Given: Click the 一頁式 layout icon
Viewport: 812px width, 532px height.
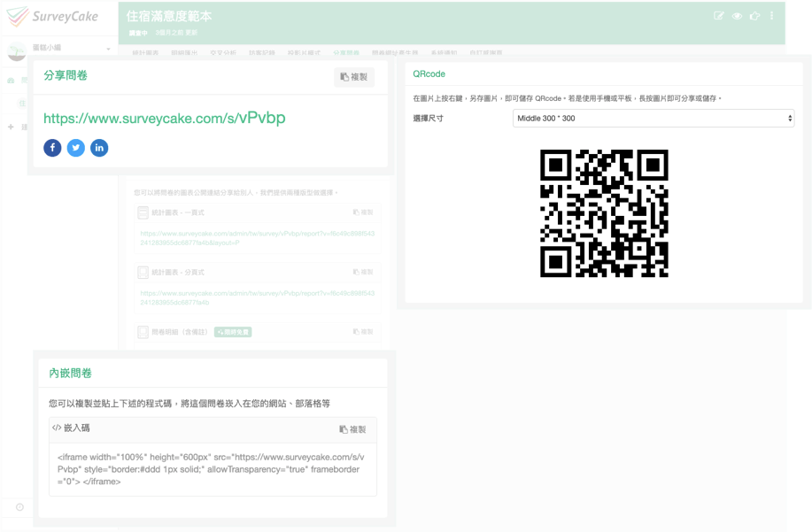Looking at the screenshot, I should point(143,212).
